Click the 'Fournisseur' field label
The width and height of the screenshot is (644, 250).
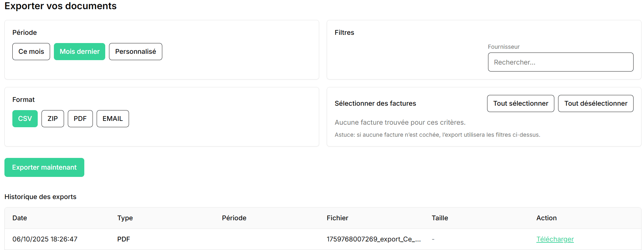coord(504,47)
